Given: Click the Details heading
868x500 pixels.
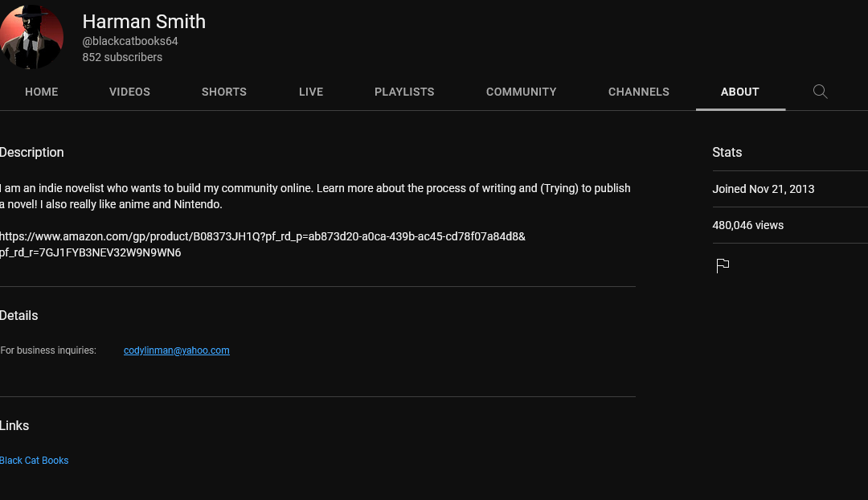Looking at the screenshot, I should tap(18, 316).
